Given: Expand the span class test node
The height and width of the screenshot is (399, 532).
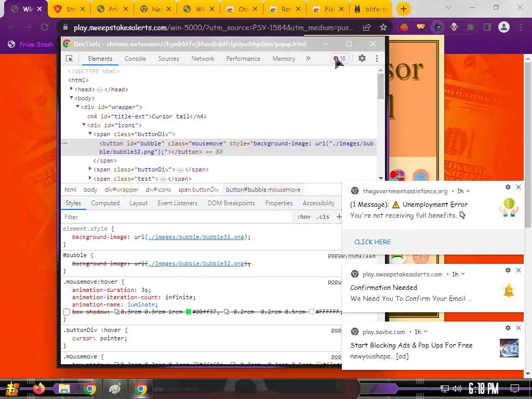Looking at the screenshot, I should pyautogui.click(x=90, y=178).
